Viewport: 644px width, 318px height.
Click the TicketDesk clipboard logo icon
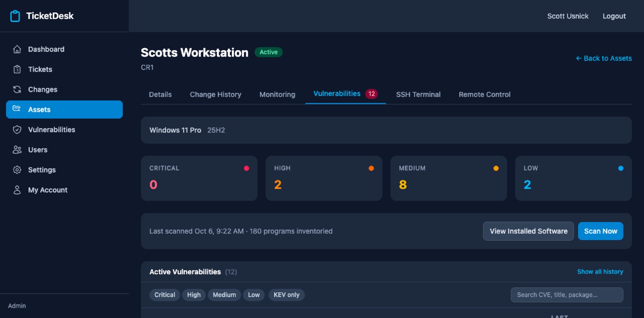pyautogui.click(x=15, y=16)
